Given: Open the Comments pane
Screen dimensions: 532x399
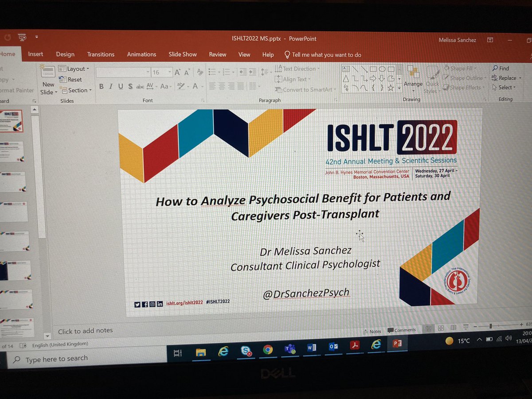Looking at the screenshot, I should coord(401,329).
